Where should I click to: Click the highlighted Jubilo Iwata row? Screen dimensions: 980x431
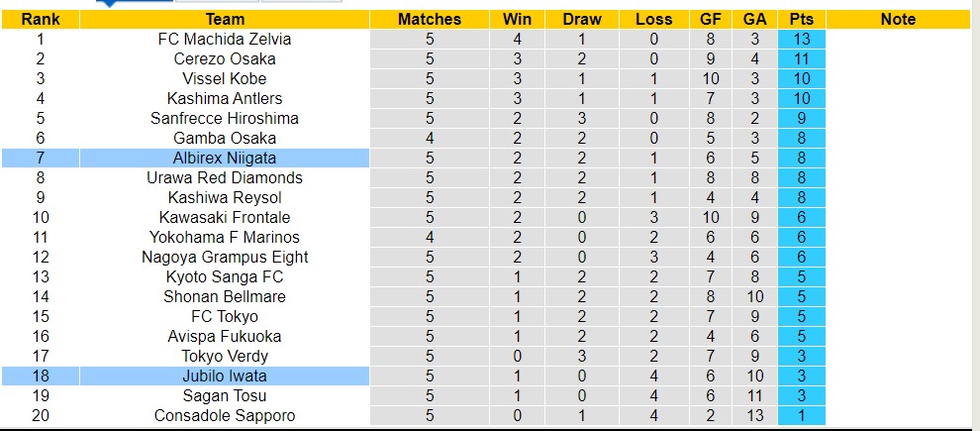pos(225,376)
